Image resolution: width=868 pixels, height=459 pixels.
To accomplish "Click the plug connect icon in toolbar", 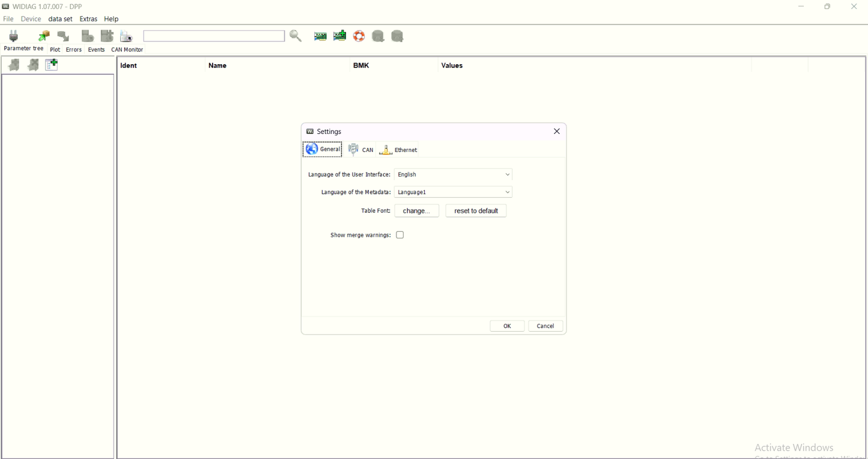I will 14,37.
